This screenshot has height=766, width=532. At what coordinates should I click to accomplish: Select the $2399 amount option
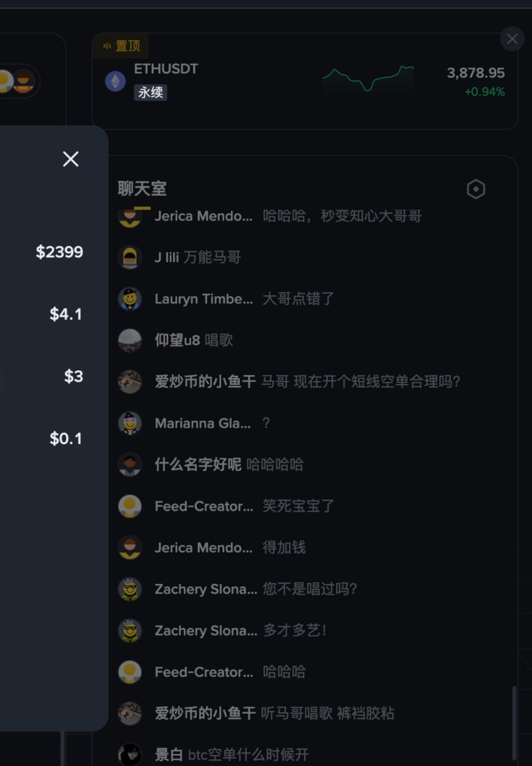point(59,252)
